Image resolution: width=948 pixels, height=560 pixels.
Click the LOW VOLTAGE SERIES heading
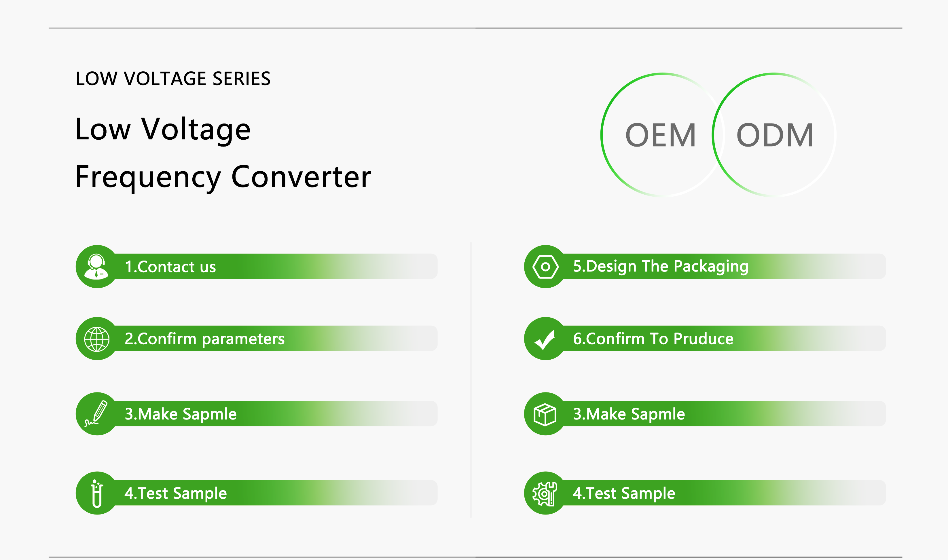coord(173,79)
